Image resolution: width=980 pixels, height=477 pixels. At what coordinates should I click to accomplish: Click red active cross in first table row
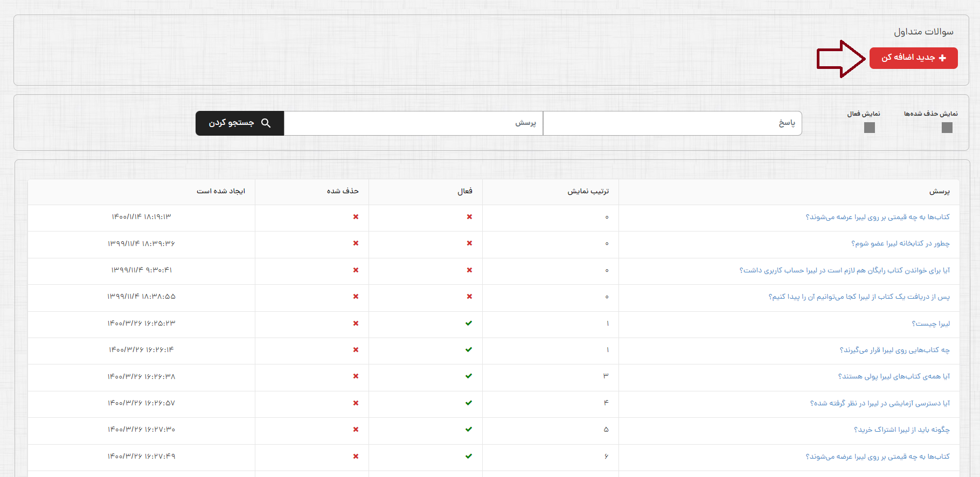click(469, 217)
